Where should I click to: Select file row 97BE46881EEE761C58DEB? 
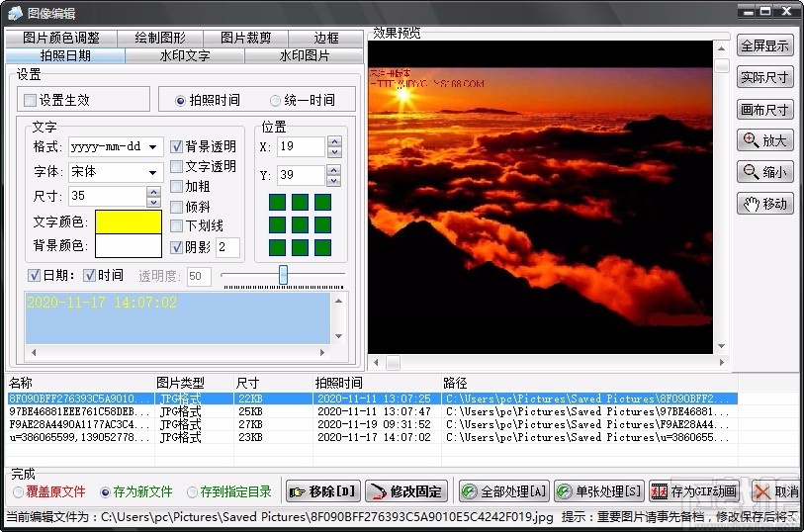pyautogui.click(x=371, y=411)
